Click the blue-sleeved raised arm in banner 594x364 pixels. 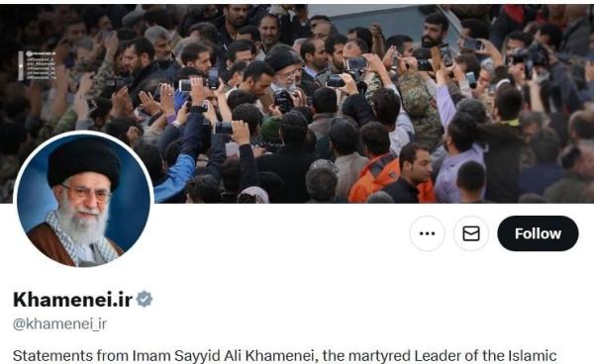177,174
